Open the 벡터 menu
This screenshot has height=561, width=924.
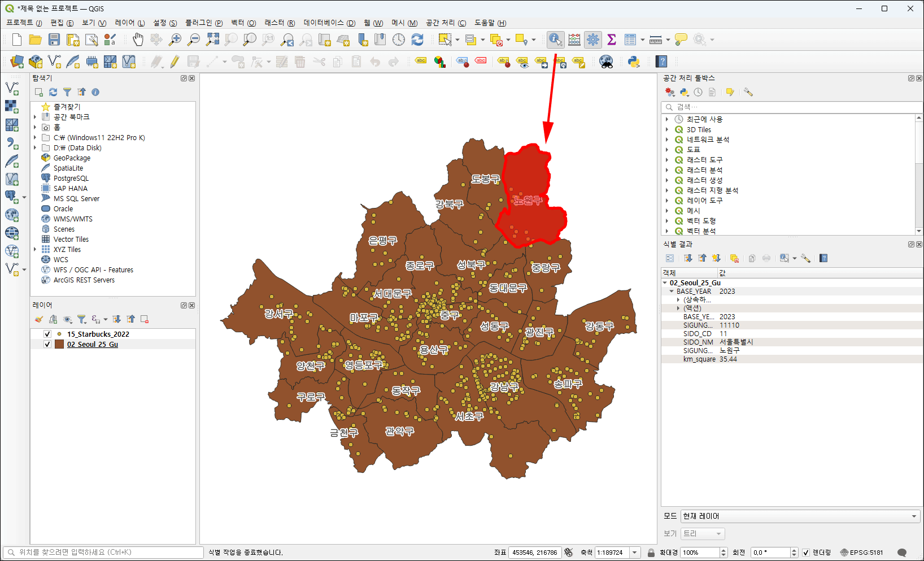(243, 23)
